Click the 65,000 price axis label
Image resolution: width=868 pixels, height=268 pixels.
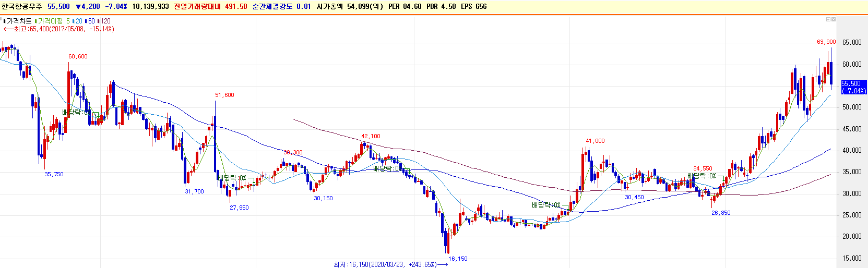pos(852,43)
